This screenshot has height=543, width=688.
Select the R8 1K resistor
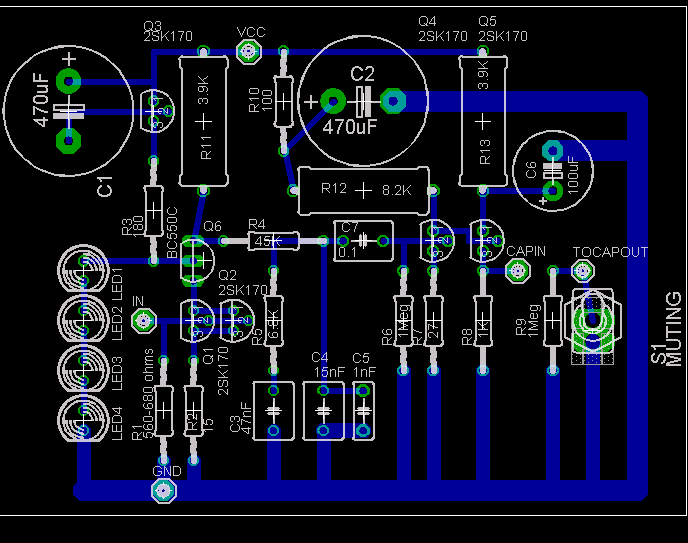483,322
